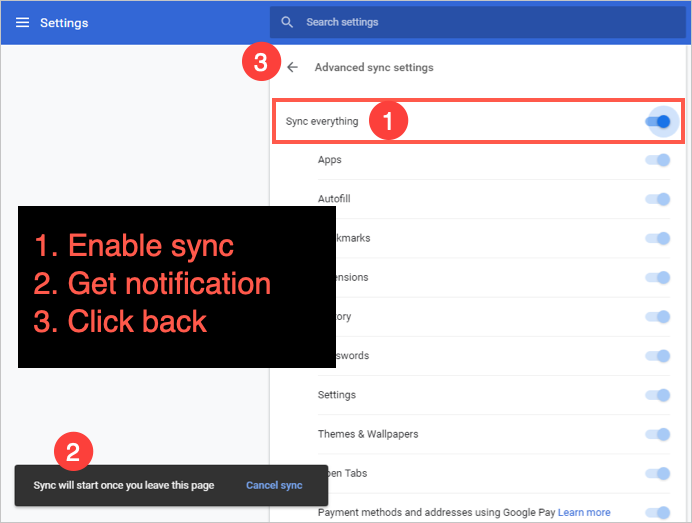Click the Cancel sync button

tap(274, 485)
